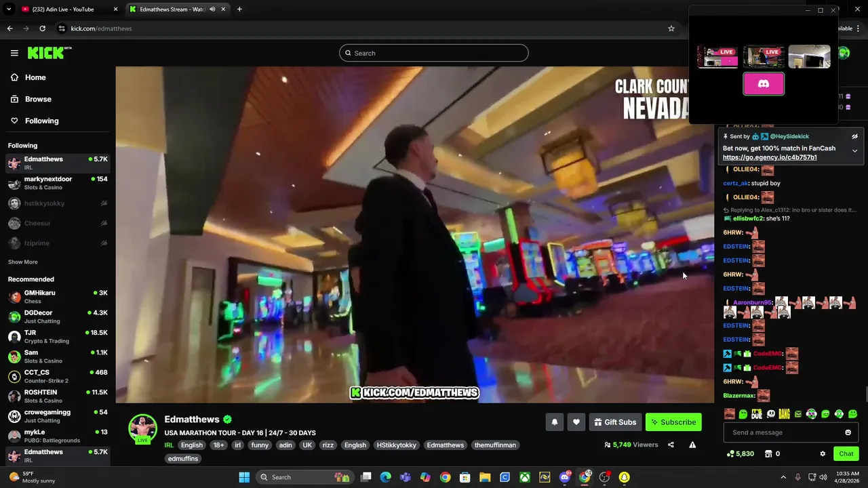Expand pinned message chevron
868x488 pixels.
(x=854, y=150)
